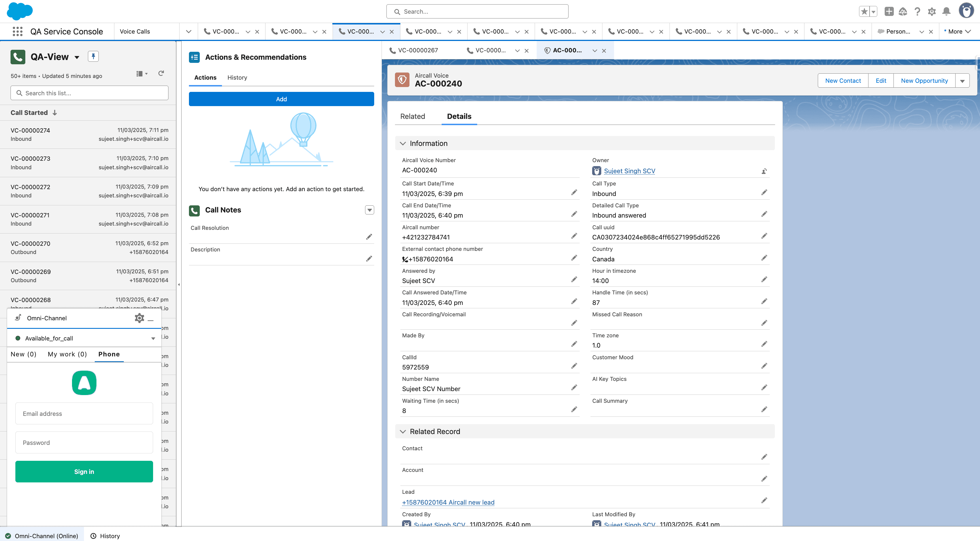Collapse the Information section

[x=403, y=143]
